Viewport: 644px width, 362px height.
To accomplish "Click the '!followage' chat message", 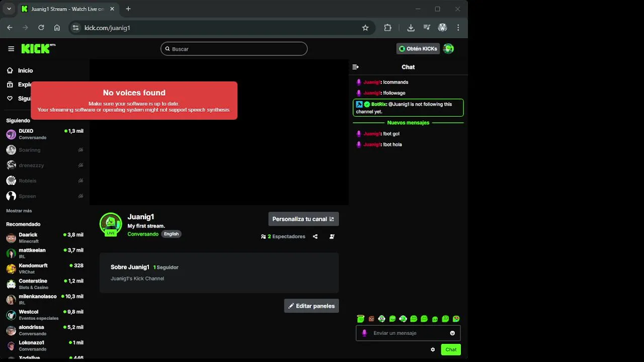I will tap(394, 93).
